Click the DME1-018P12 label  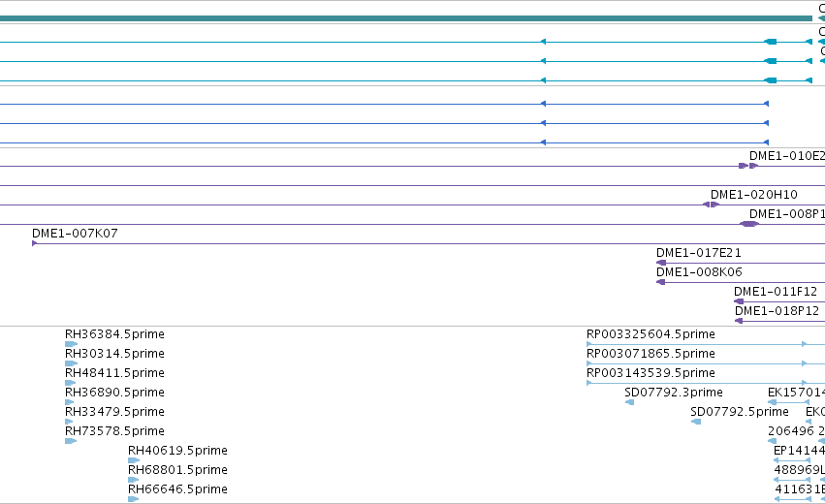777,311
